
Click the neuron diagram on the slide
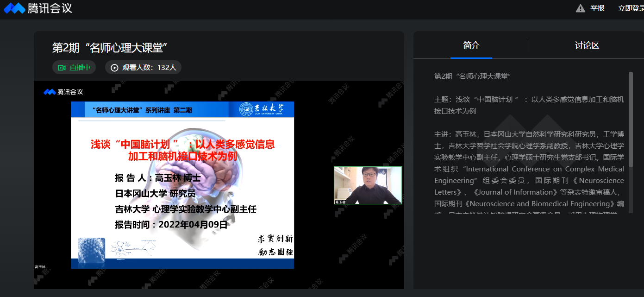133,249
